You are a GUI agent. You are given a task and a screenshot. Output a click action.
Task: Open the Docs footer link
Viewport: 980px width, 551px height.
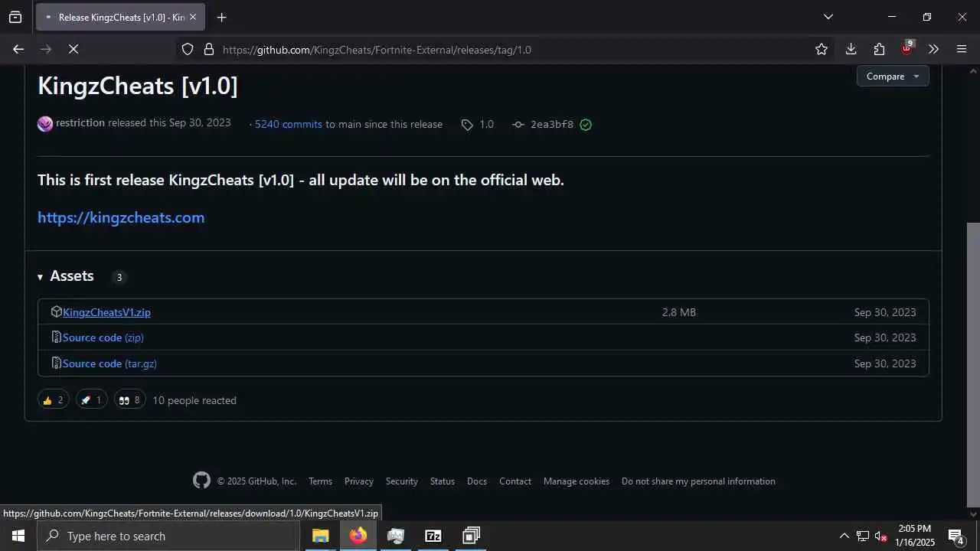point(477,481)
